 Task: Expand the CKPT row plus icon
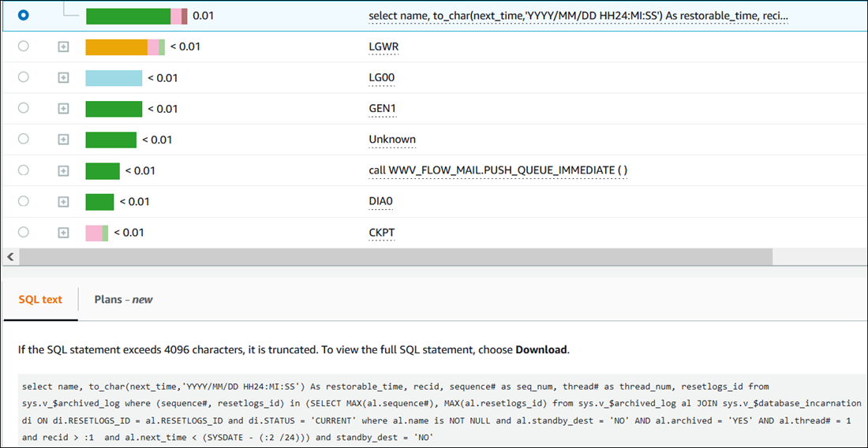pos(63,232)
